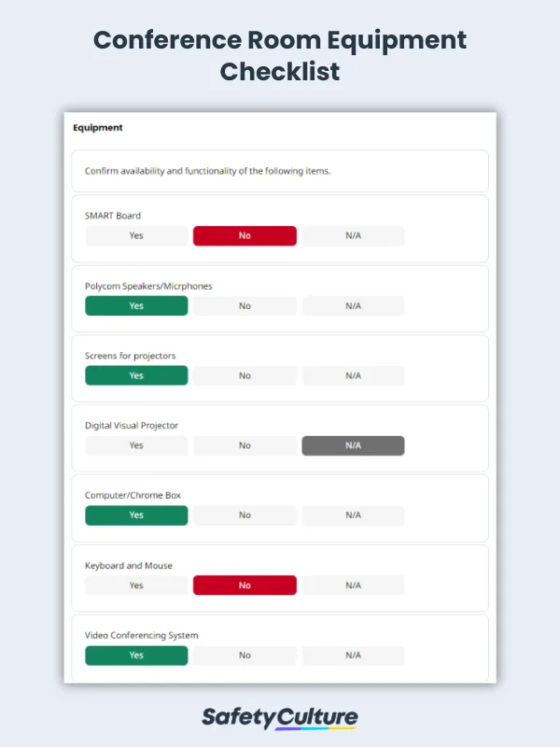Mark Video Conferencing System as N/A
This screenshot has width=560, height=747.
(x=353, y=655)
